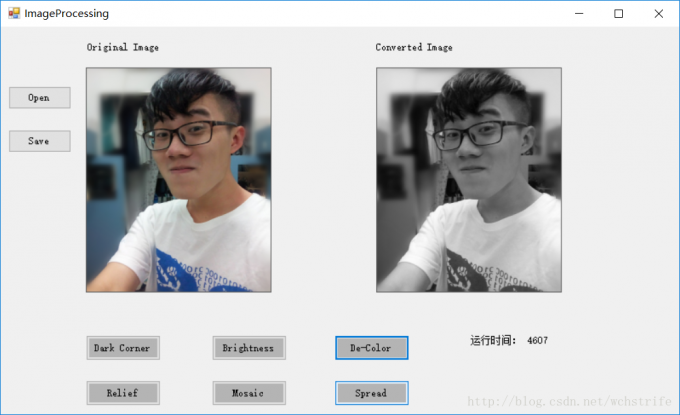Apply the Relief effect
Image resolution: width=680 pixels, height=415 pixels.
123,393
